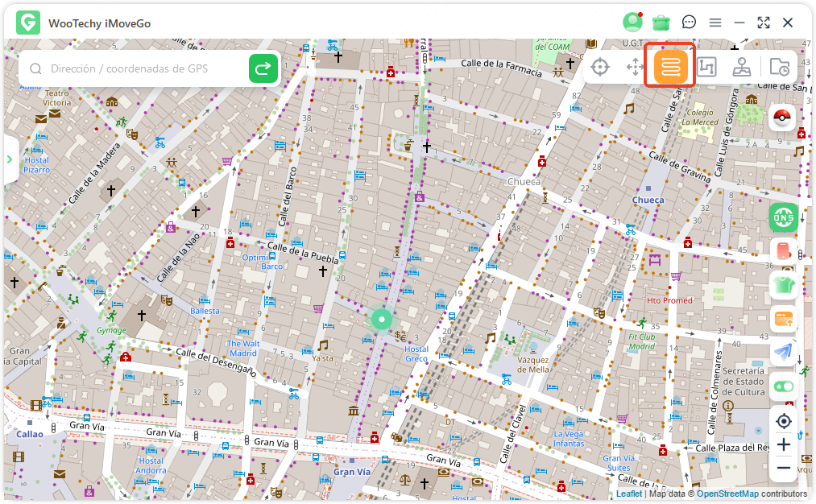The image size is (816, 504).
Task: Activate the two-spot route mode
Action: 671,68
